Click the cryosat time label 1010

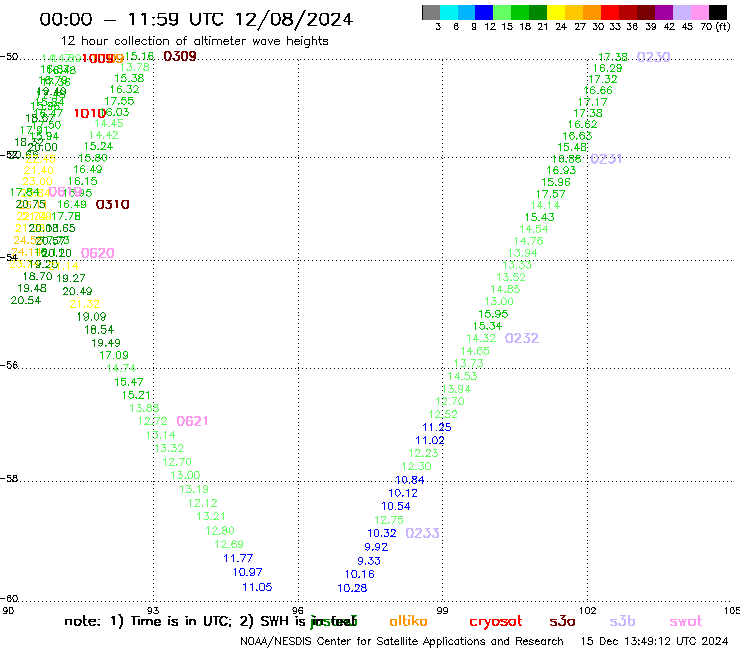coord(90,113)
